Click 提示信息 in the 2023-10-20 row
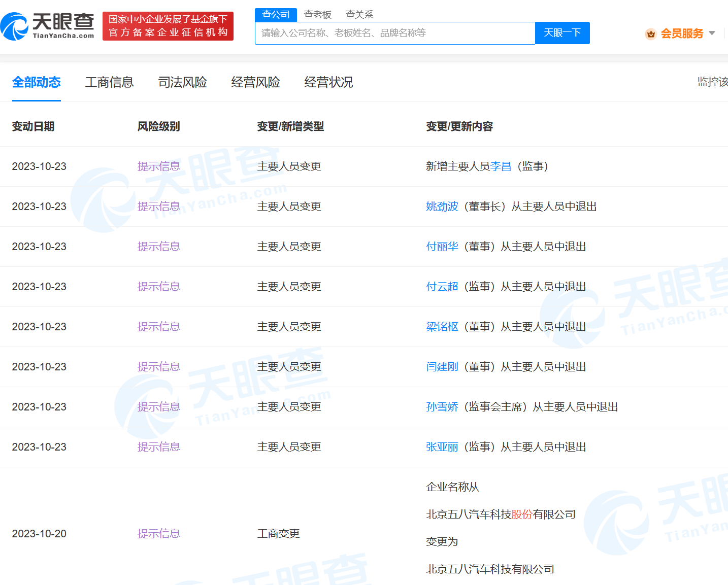Image resolution: width=728 pixels, height=585 pixels. (158, 534)
